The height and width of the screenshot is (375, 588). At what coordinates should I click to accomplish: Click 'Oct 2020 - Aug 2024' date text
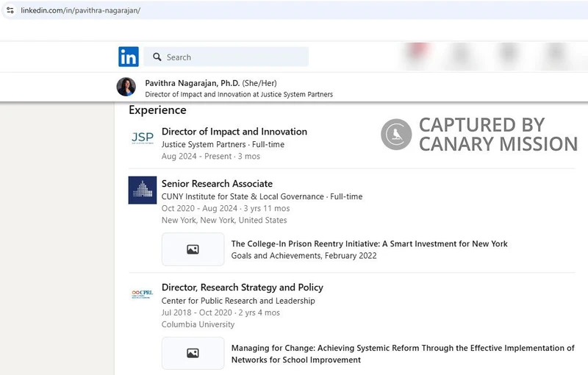point(199,209)
